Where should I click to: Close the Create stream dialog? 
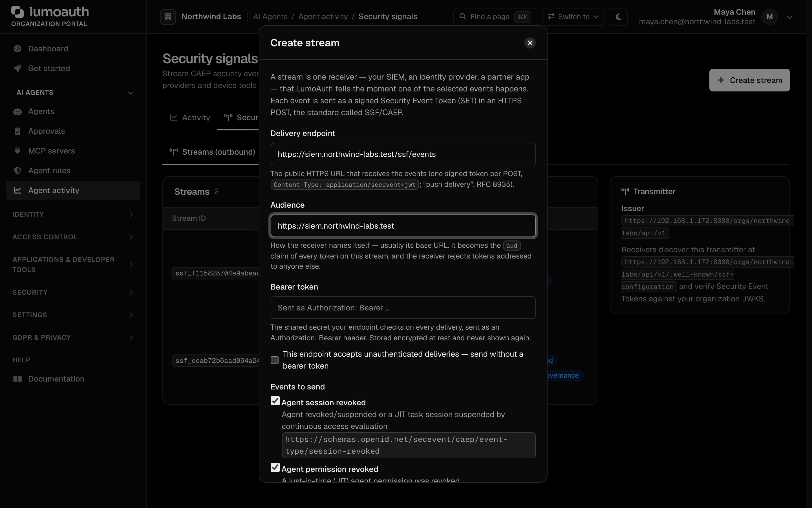coord(530,43)
